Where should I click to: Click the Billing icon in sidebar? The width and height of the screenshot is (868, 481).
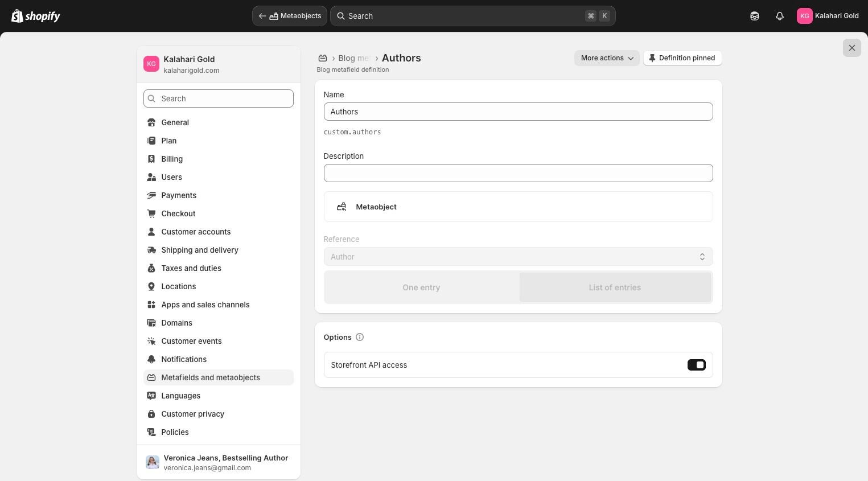tap(151, 159)
